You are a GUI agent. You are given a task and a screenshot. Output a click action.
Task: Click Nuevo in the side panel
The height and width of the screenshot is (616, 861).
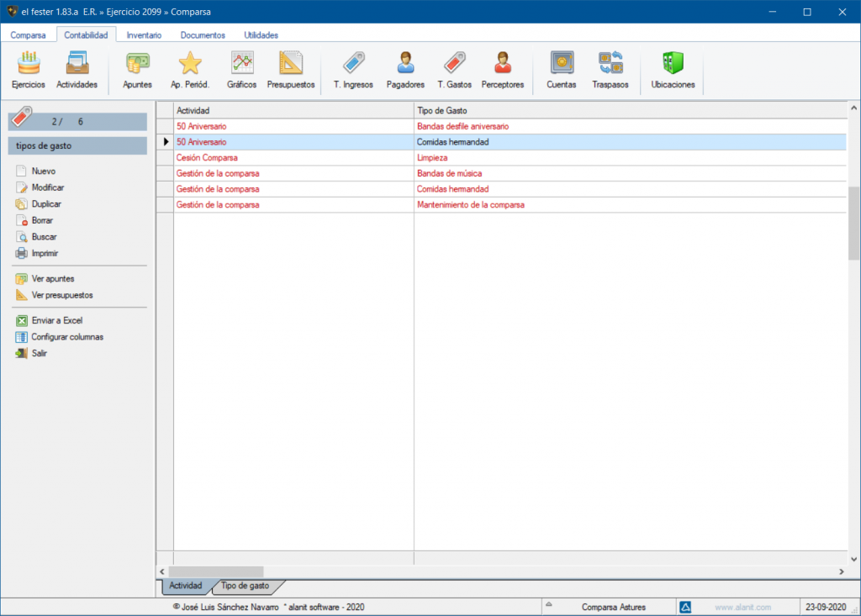(44, 171)
